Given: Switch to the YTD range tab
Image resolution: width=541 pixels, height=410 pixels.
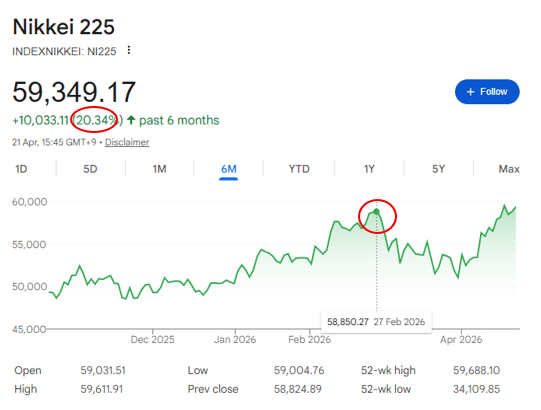Looking at the screenshot, I should click(x=299, y=169).
